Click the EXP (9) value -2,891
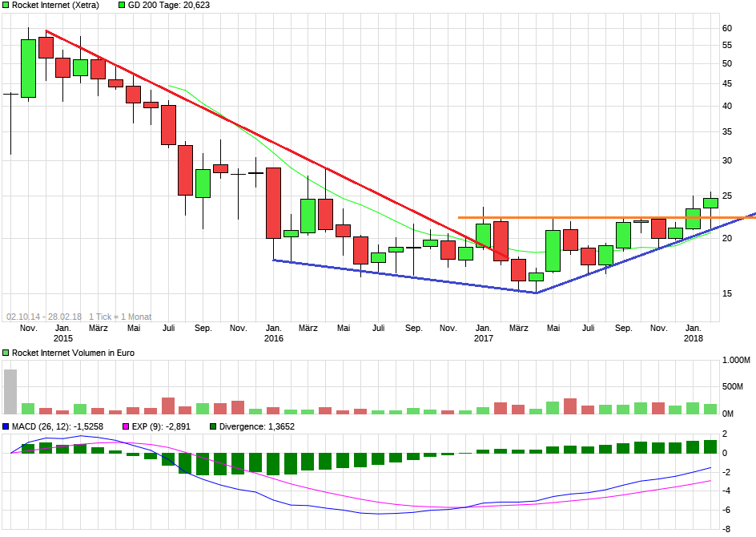Viewport: 756px width, 537px height. click(178, 426)
